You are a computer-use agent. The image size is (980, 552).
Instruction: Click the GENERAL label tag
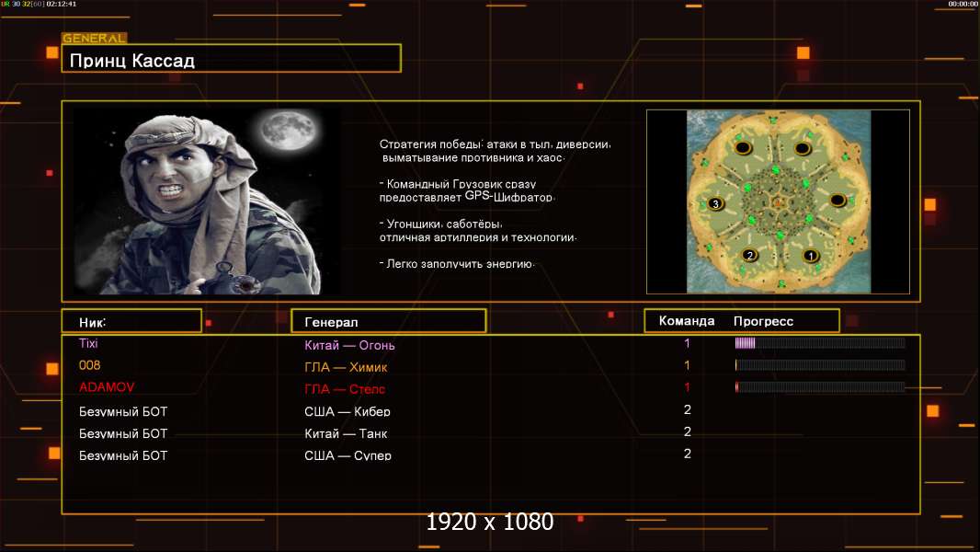95,38
